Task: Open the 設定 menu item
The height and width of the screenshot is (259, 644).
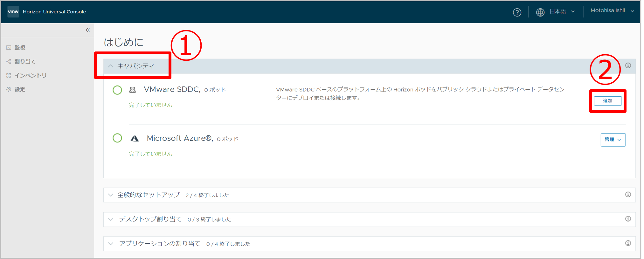Action: 20,89
